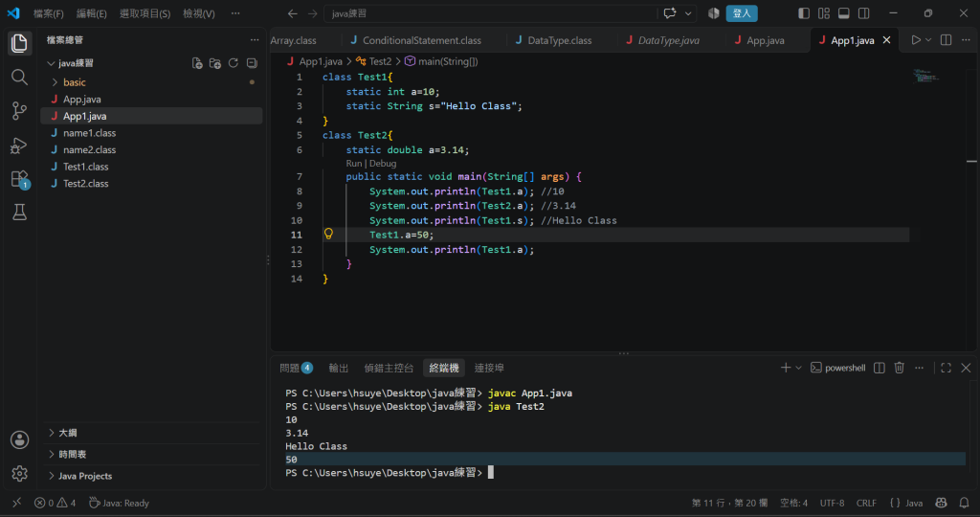Open the 檢視(V) menu
Screen dimensions: 980x517
tap(199, 13)
